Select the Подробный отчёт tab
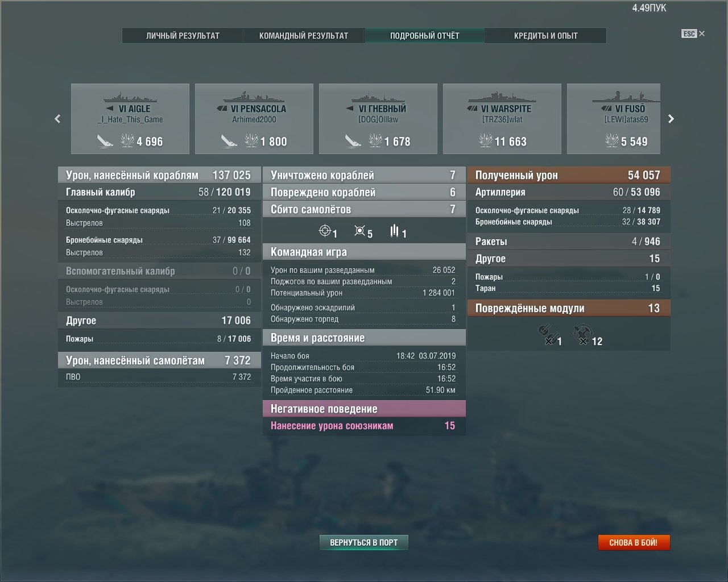 click(x=424, y=35)
